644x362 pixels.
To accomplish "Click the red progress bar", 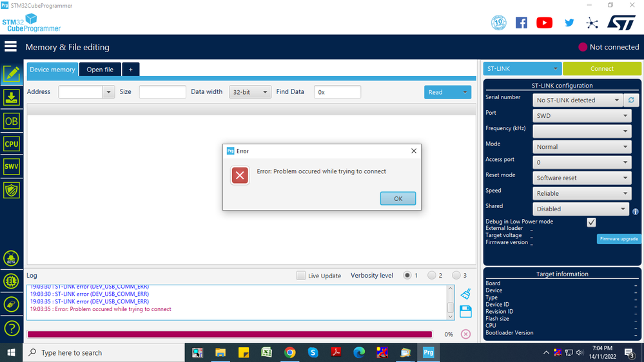I will pyautogui.click(x=229, y=334).
